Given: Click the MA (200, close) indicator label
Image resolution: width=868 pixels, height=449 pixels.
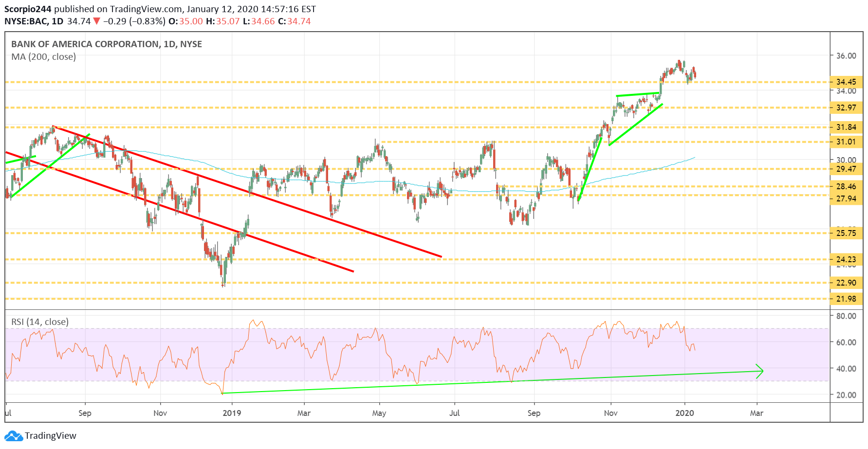Looking at the screenshot, I should pyautogui.click(x=44, y=57).
